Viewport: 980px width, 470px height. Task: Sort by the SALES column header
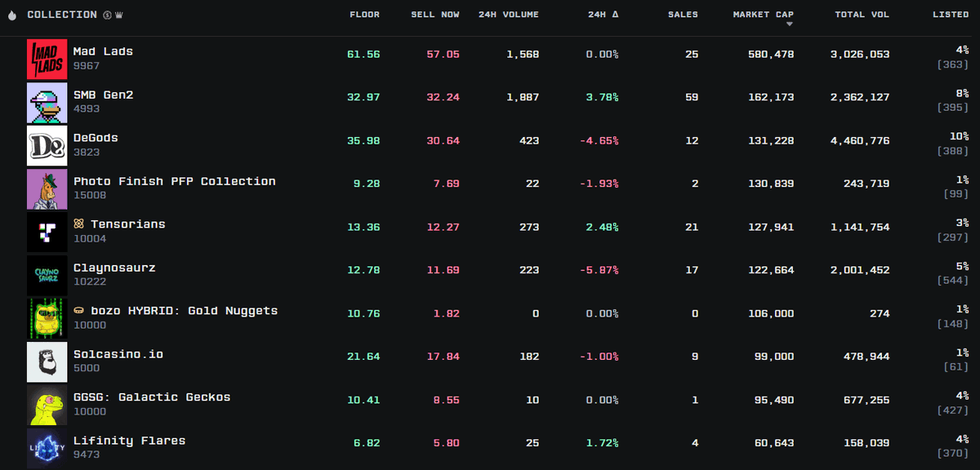tap(683, 14)
